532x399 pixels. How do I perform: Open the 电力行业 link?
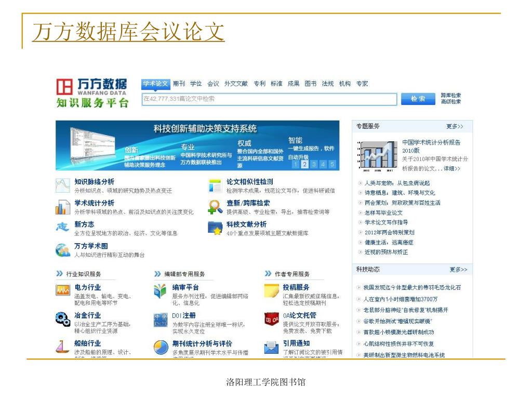pyautogui.click(x=87, y=287)
